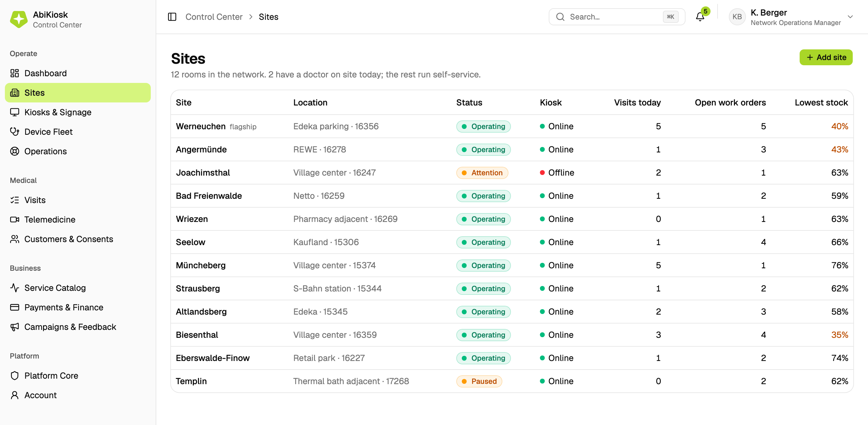Click the Account person icon

point(14,395)
